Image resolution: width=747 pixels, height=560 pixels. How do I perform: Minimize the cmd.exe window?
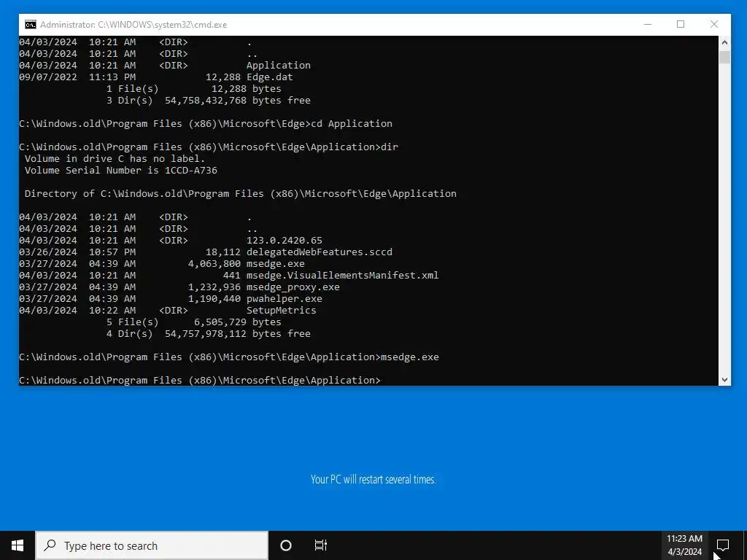point(648,24)
